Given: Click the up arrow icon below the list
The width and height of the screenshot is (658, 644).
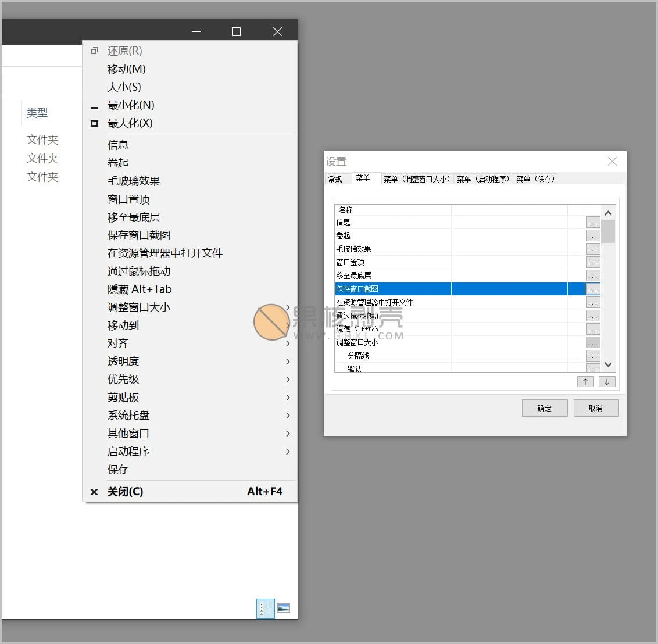Looking at the screenshot, I should (585, 381).
